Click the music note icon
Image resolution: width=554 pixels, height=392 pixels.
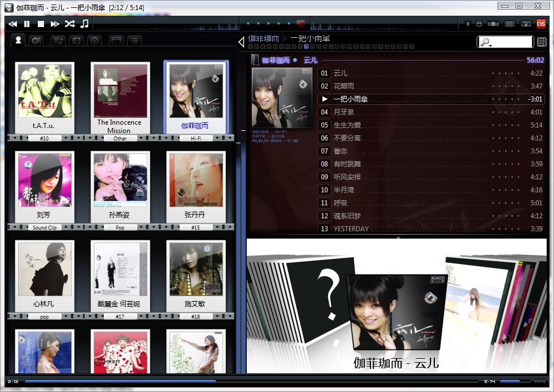tap(85, 24)
